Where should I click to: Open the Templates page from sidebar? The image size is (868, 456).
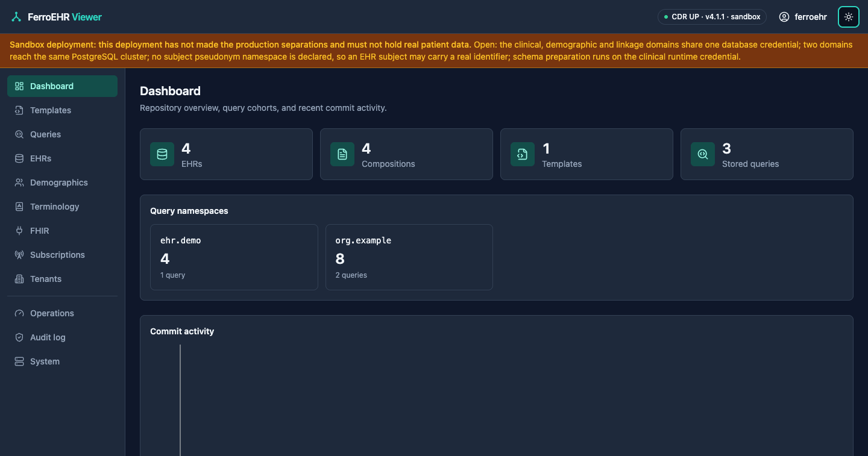click(x=62, y=110)
